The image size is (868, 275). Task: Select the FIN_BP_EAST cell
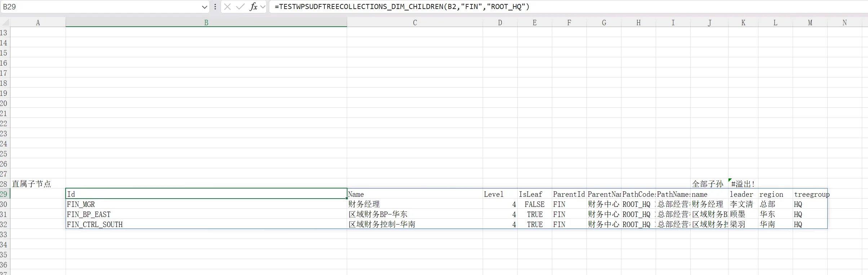(x=206, y=214)
